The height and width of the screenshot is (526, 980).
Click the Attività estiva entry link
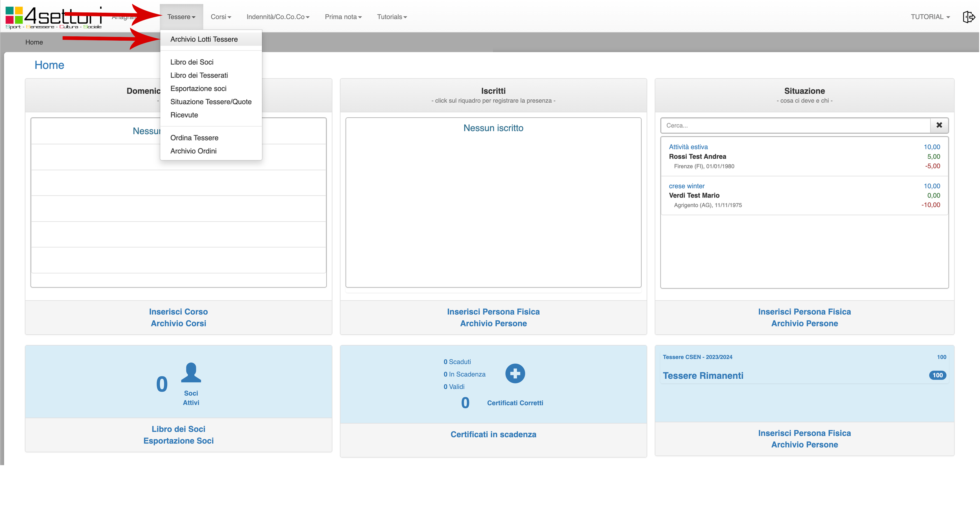(688, 147)
